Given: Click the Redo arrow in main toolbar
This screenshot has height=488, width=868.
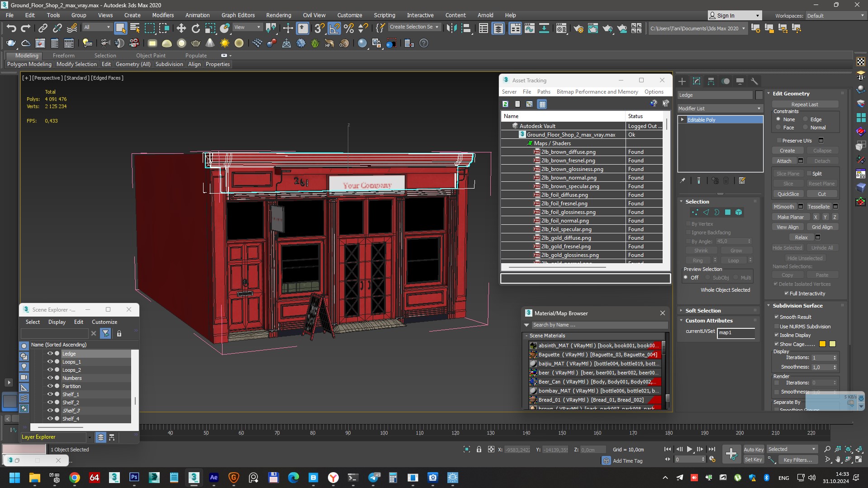Looking at the screenshot, I should pos(26,28).
